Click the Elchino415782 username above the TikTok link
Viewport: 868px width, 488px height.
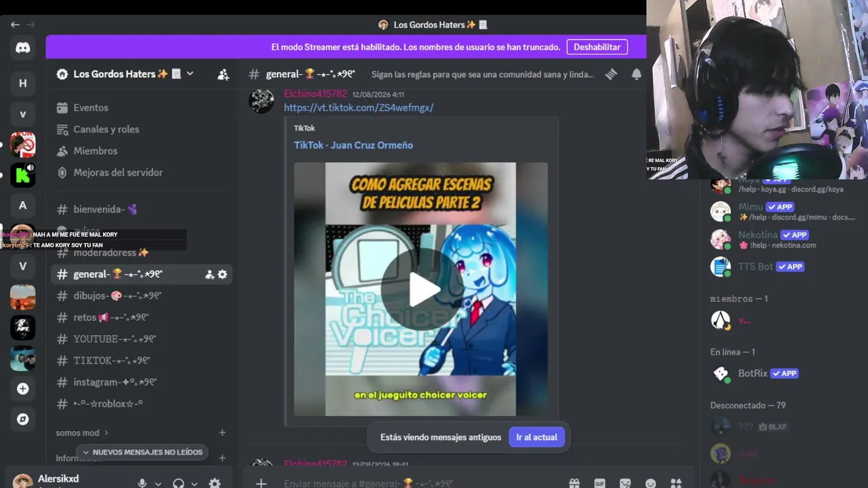(x=315, y=94)
